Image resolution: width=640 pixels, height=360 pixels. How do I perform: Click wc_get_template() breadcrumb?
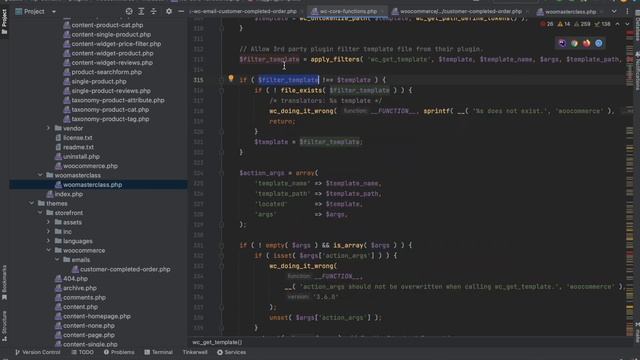coord(217,342)
